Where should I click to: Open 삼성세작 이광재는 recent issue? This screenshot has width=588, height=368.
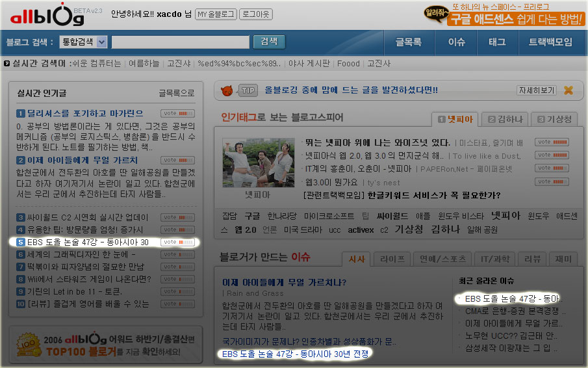511,348
